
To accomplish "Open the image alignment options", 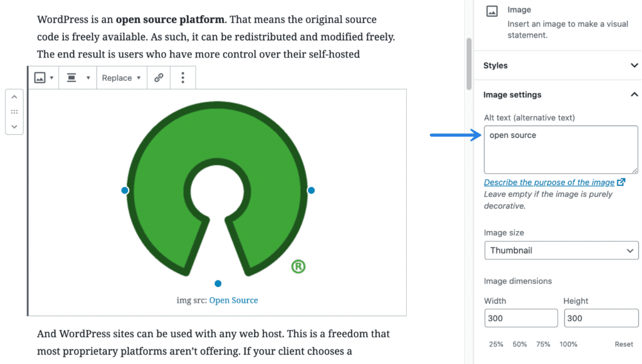I will (78, 78).
